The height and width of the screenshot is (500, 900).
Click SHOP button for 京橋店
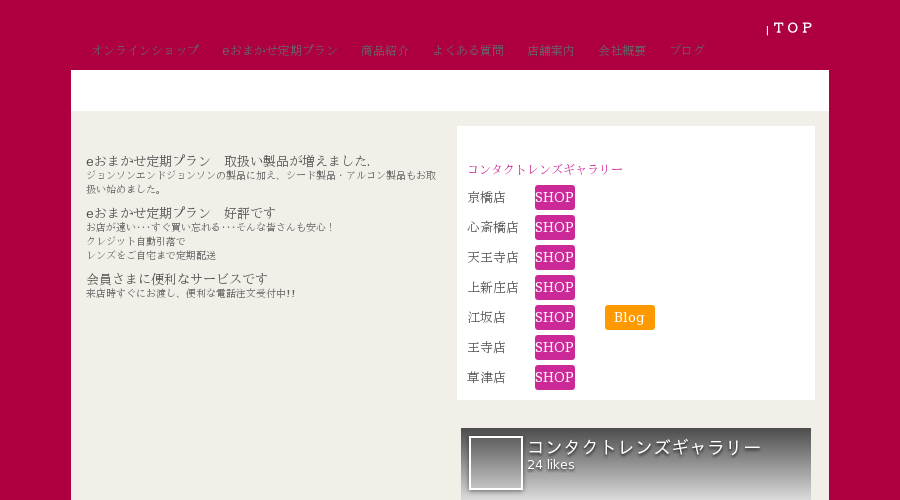pyautogui.click(x=554, y=197)
